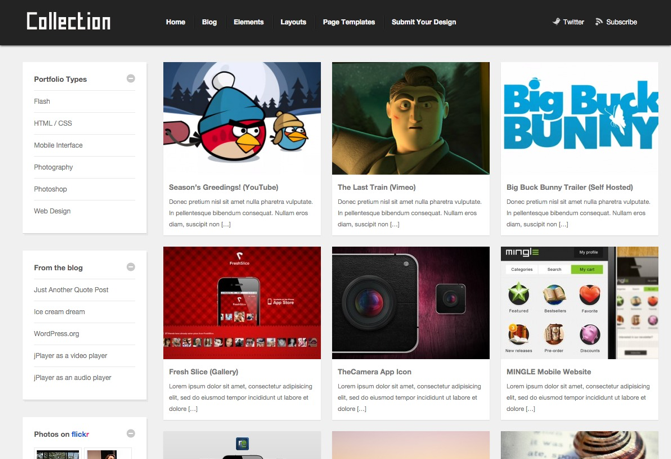Collapse the Photos on flickr widget

131,433
